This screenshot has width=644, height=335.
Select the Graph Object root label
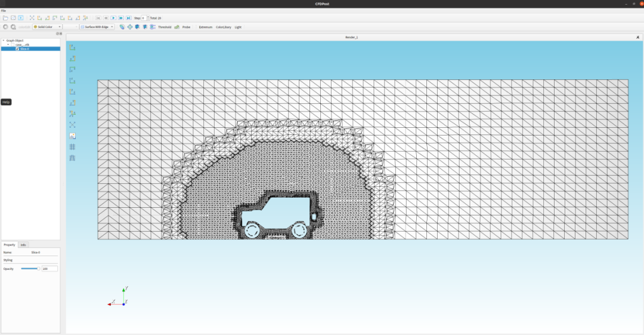(15, 41)
